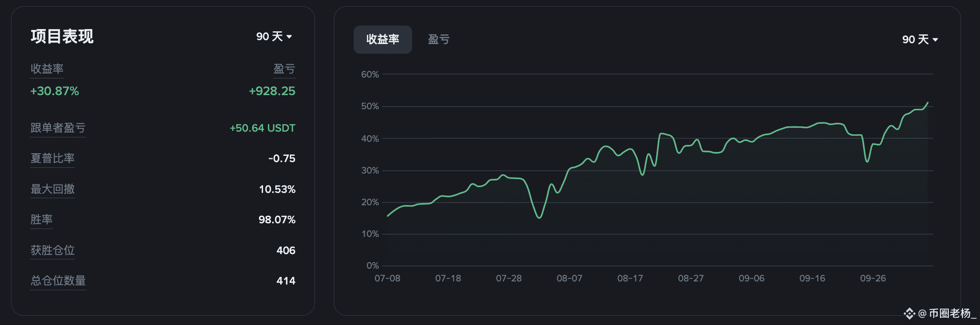Screen dimensions: 980x325
Task: Select the +30.87% return value
Action: [x=55, y=91]
